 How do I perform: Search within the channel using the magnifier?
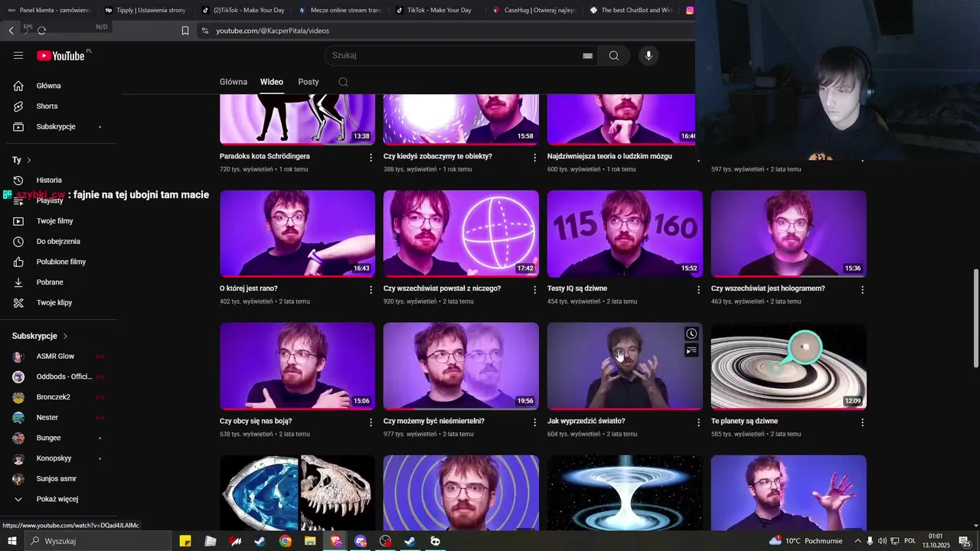pos(343,82)
